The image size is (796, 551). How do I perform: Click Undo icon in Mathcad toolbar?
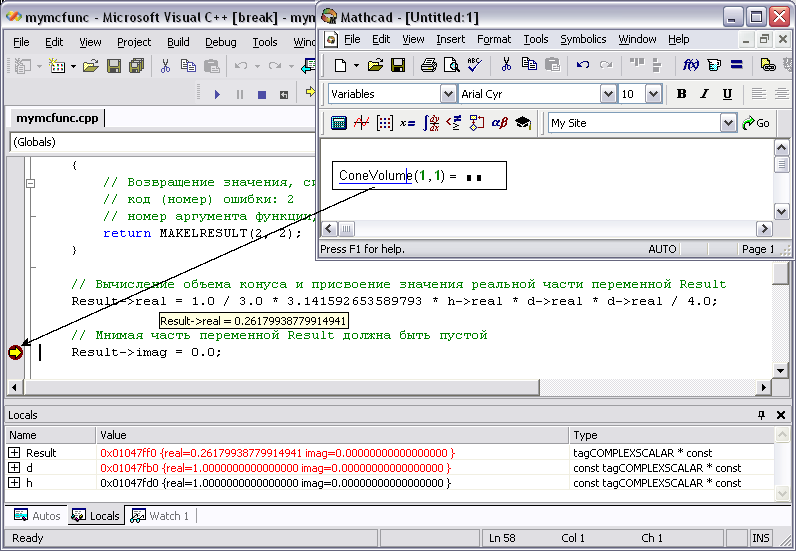pos(583,64)
